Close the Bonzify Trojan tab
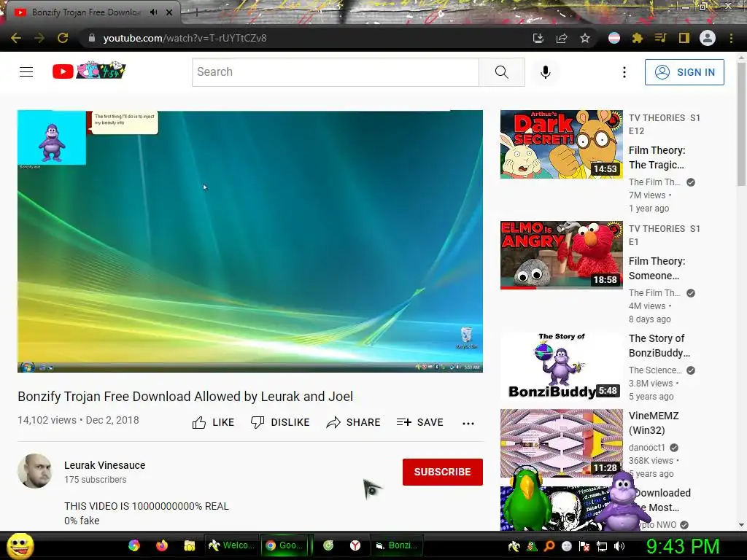The height and width of the screenshot is (560, 747). [x=169, y=12]
